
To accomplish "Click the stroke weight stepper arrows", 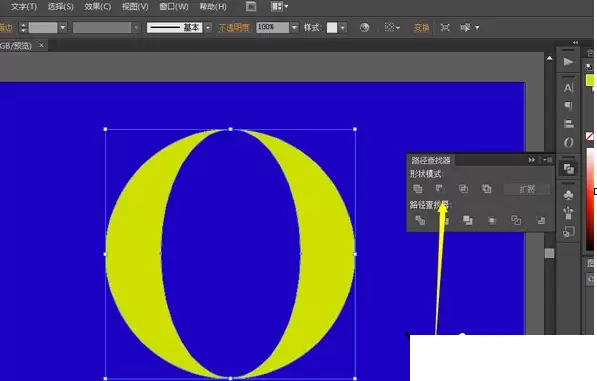I will click(24, 27).
